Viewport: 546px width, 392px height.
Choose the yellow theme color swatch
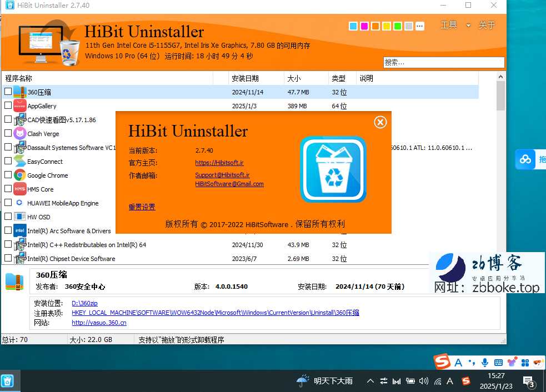[x=387, y=26]
